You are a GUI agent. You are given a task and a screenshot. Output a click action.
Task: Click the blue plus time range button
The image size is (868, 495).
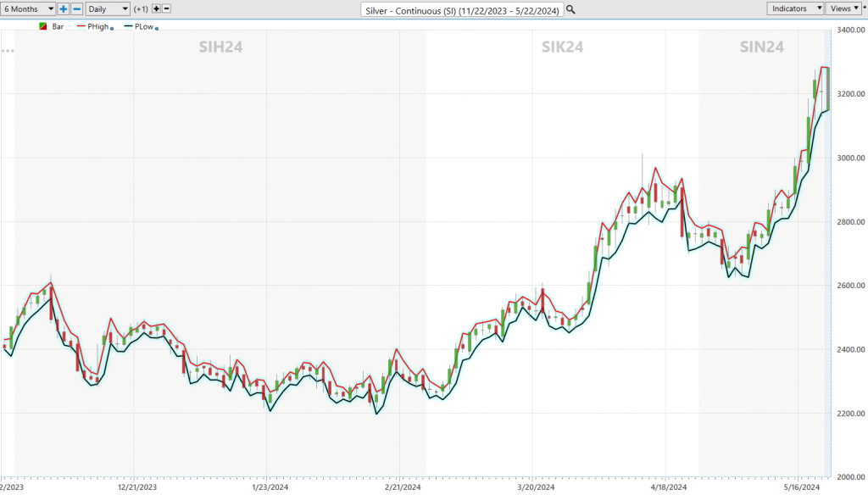click(64, 8)
